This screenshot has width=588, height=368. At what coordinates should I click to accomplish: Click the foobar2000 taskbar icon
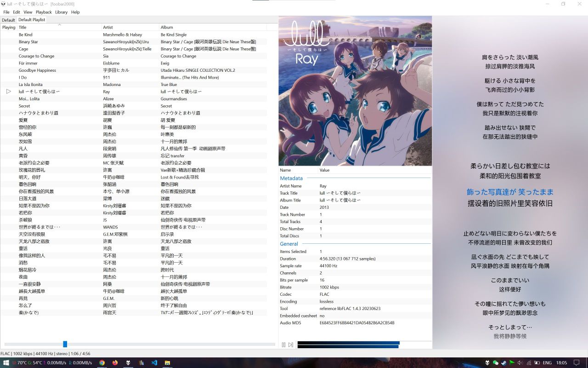point(128,362)
